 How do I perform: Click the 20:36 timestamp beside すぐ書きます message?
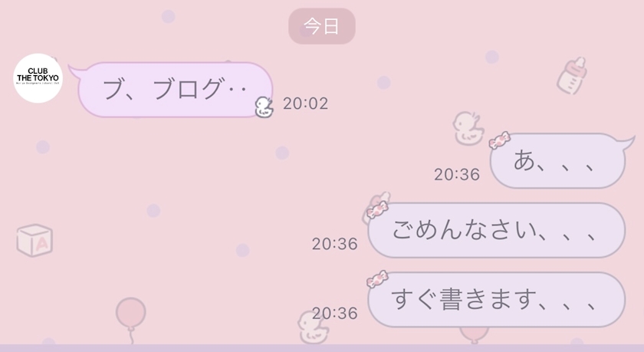[335, 314]
